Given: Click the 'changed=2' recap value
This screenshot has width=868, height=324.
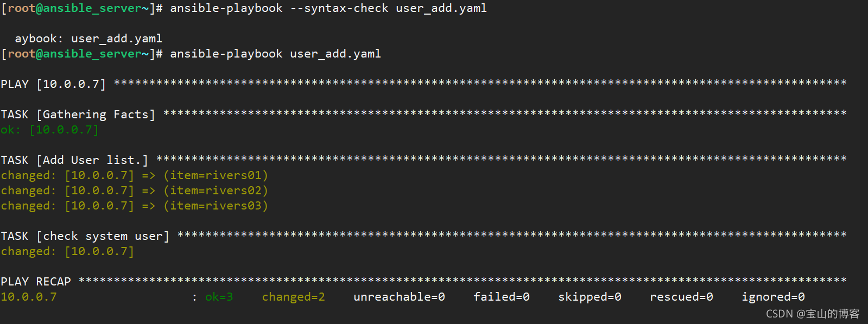Looking at the screenshot, I should click(294, 297).
